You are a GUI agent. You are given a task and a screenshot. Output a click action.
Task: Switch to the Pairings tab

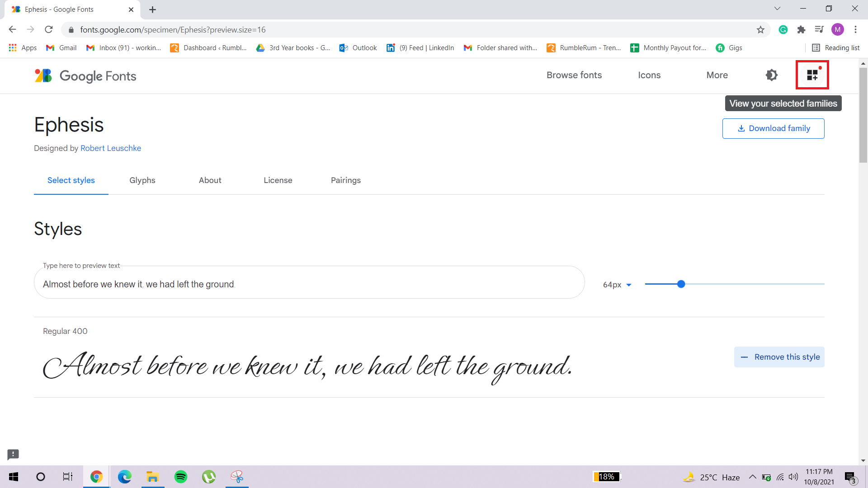345,180
